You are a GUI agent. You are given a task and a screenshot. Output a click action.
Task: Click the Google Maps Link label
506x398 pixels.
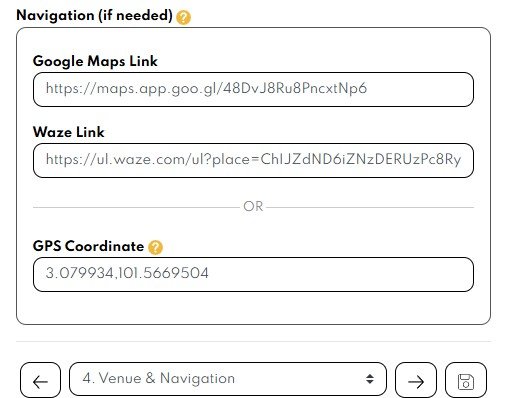[95, 62]
